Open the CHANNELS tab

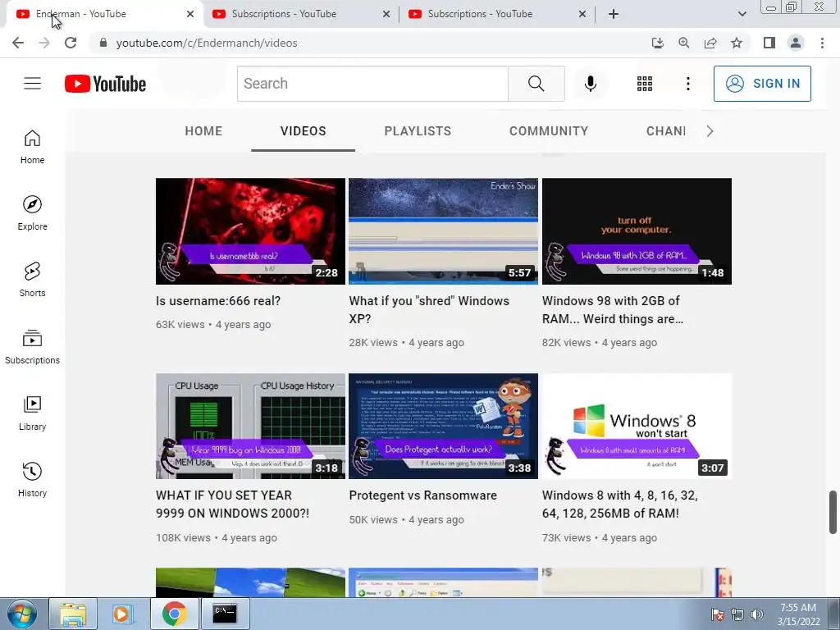tap(665, 131)
